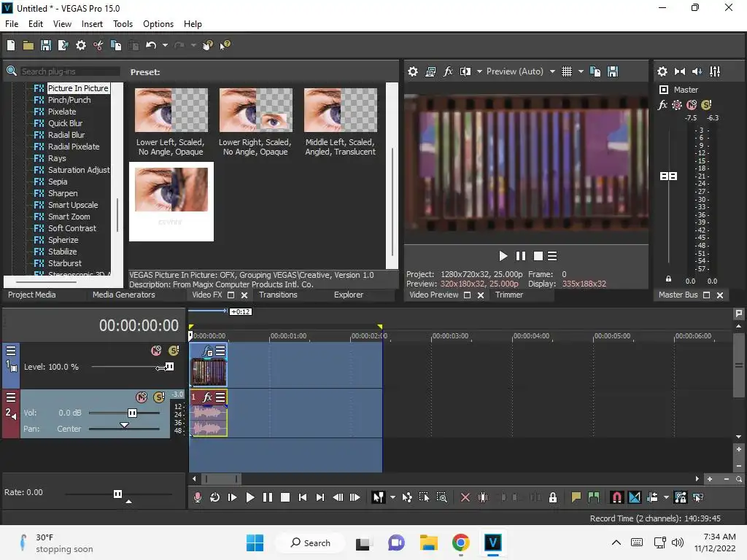Switch to the Project Media tab
The height and width of the screenshot is (560, 747).
[32, 295]
